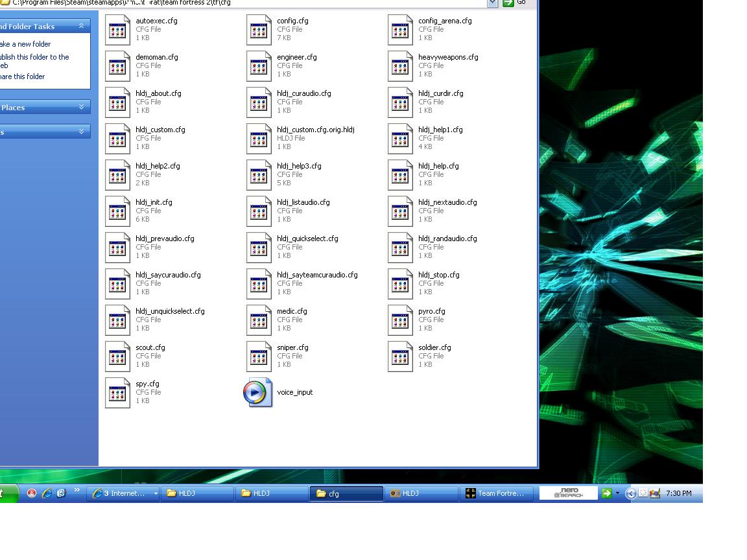Open the Internet Explorer taskbar group

click(123, 493)
